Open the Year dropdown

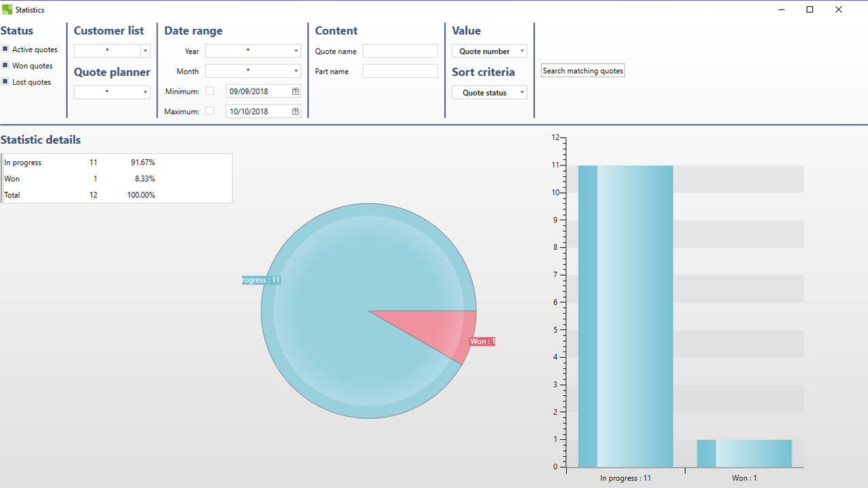point(296,51)
